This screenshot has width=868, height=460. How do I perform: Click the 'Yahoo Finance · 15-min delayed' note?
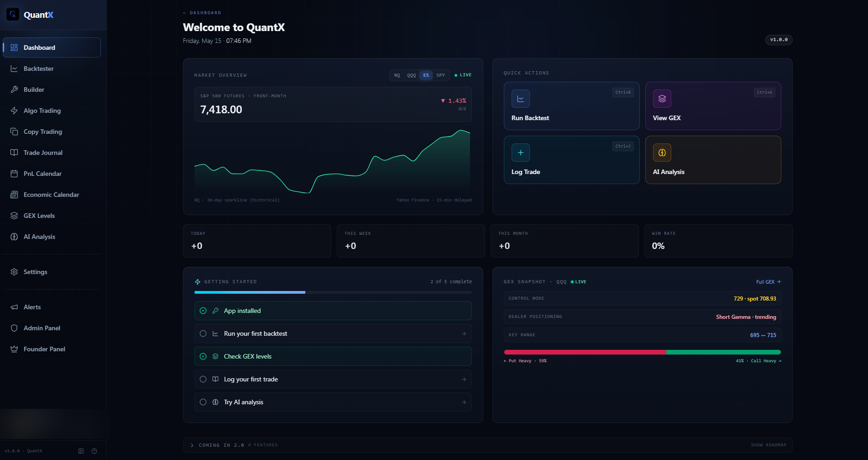434,200
